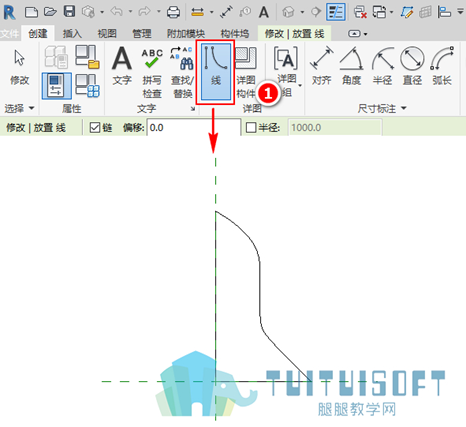Viewport: 466px width, 427px height.
Task: Open the family types icon
Action: click(x=87, y=86)
